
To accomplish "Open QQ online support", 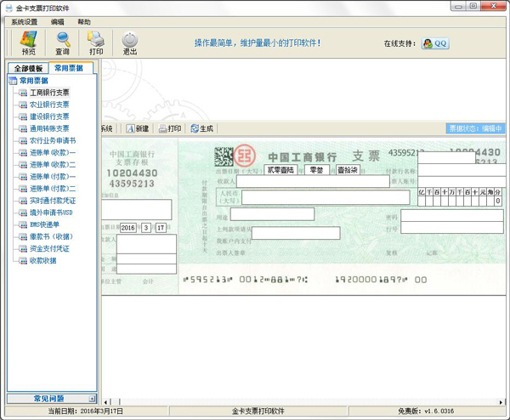I will pyautogui.click(x=435, y=43).
